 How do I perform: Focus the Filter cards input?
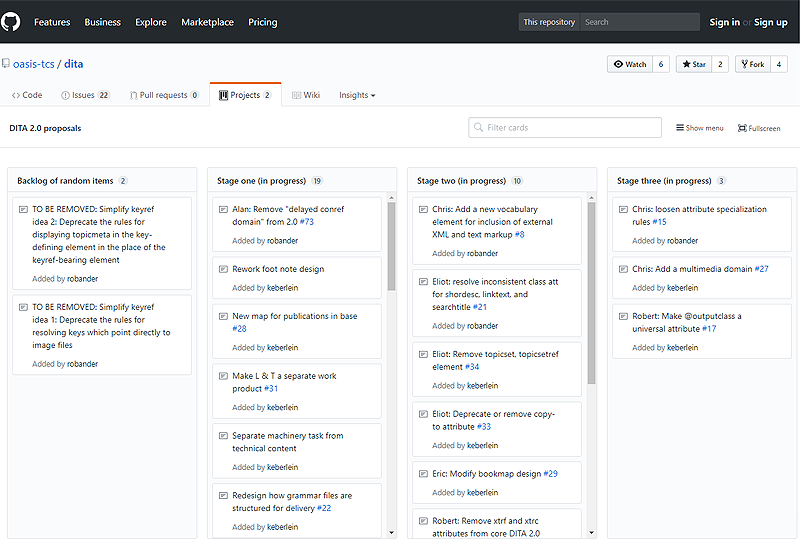point(565,128)
